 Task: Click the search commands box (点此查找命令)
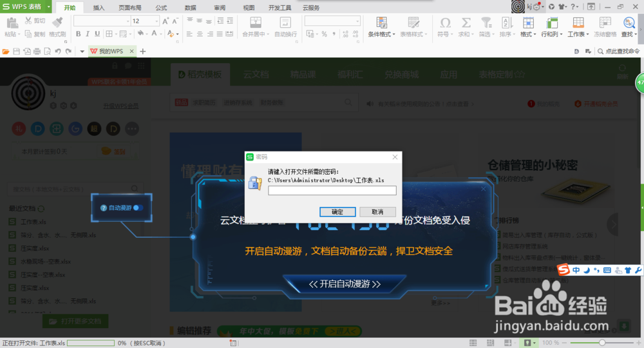click(618, 52)
